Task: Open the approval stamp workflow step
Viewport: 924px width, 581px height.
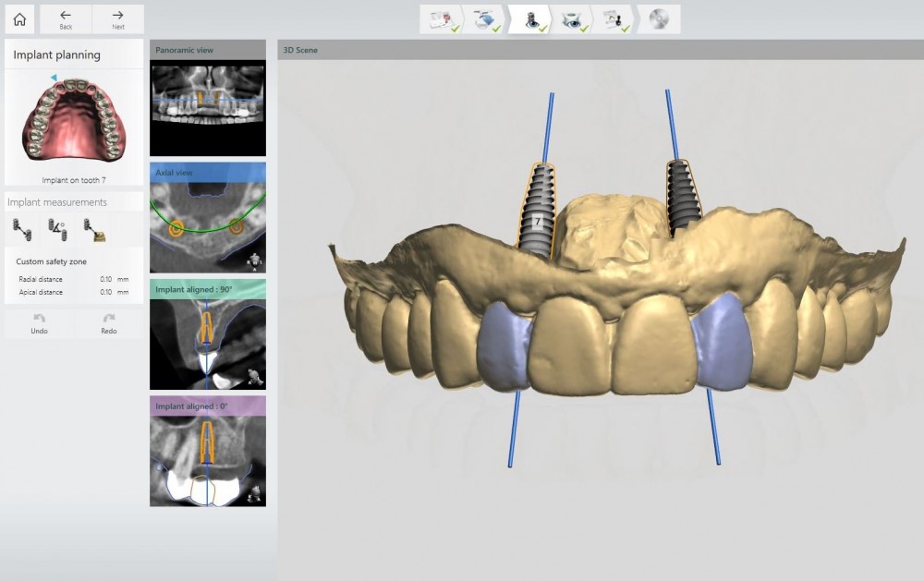Action: 615,19
